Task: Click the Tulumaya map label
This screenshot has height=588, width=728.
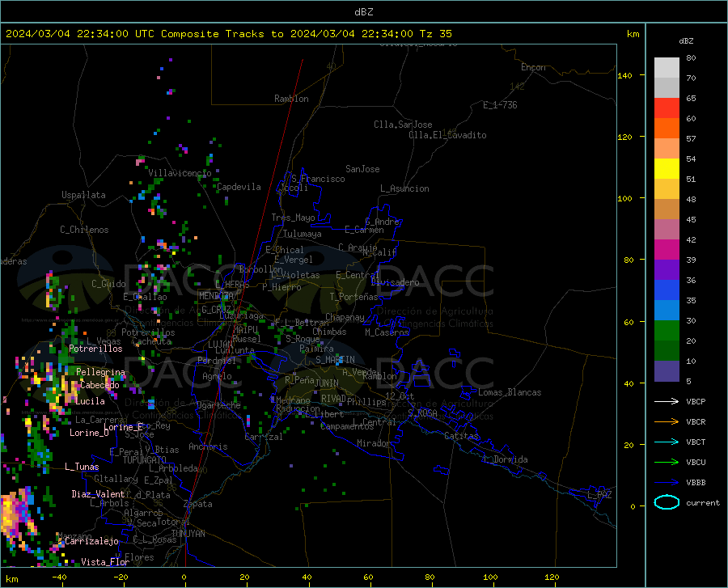Action: (303, 234)
